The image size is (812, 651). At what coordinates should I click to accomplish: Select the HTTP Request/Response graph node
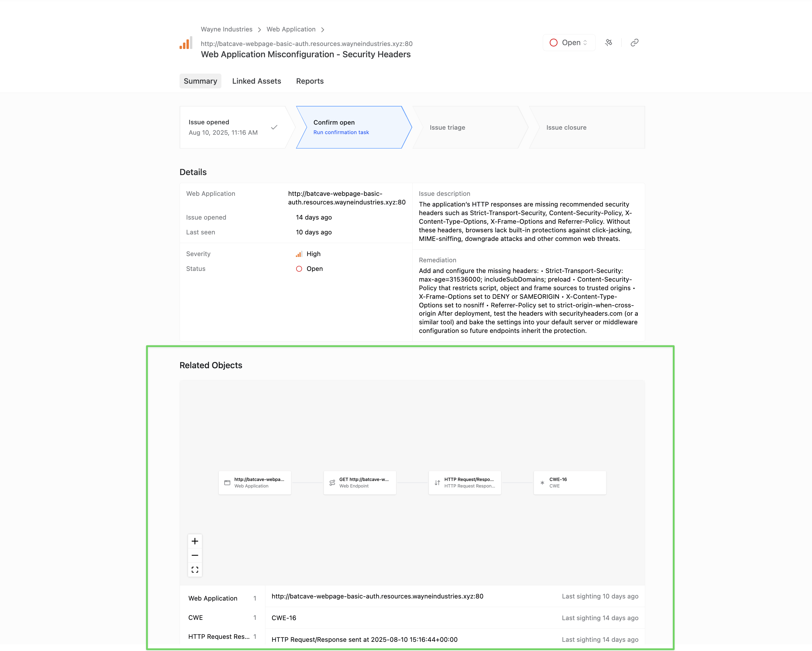pos(465,483)
